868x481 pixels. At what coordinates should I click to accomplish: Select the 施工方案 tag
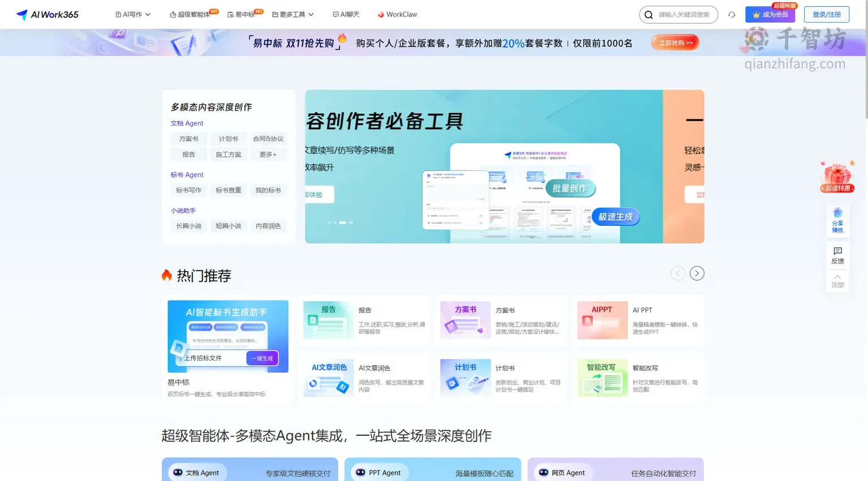click(x=228, y=154)
